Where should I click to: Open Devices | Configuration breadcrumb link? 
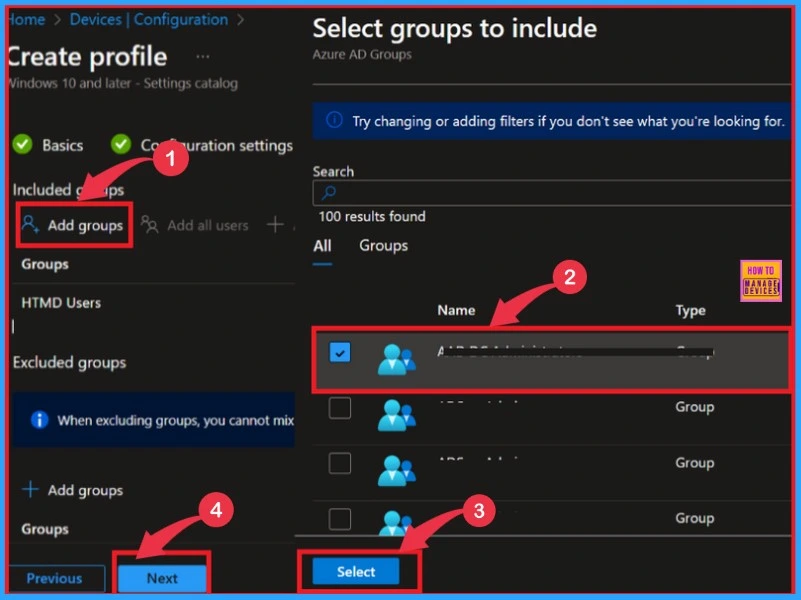(149, 20)
